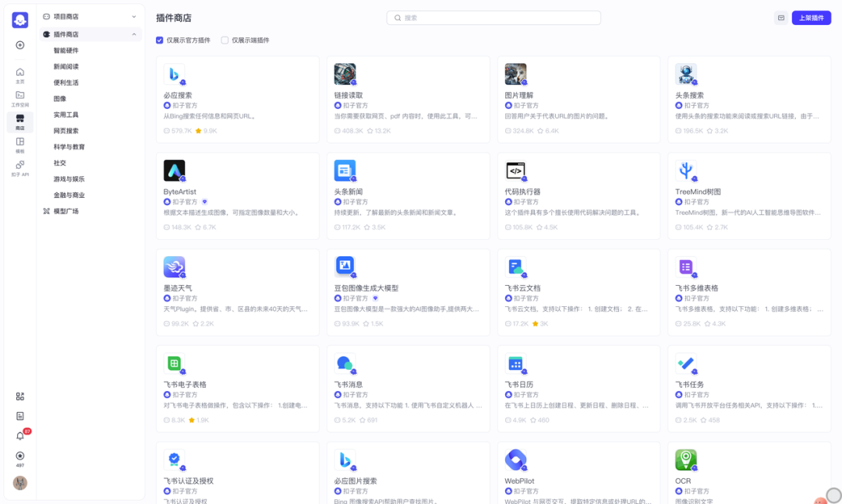Click the TreeMind树图 plugin icon

coord(686,171)
